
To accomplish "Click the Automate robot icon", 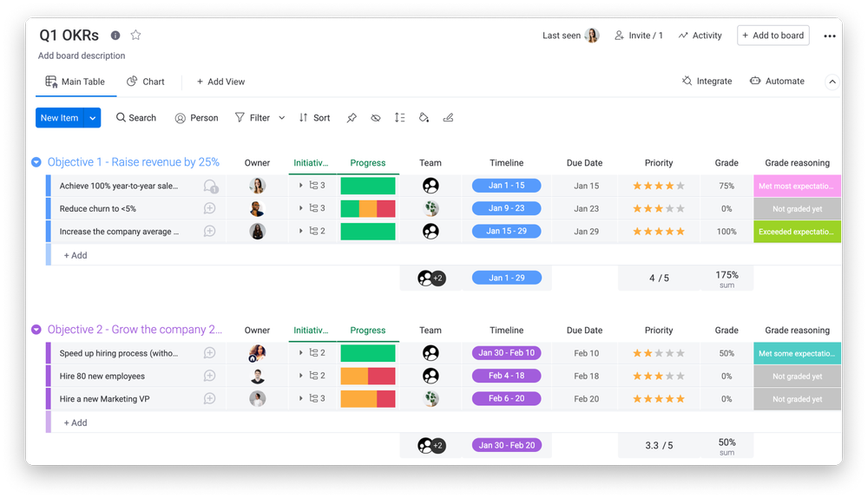I will pyautogui.click(x=755, y=82).
